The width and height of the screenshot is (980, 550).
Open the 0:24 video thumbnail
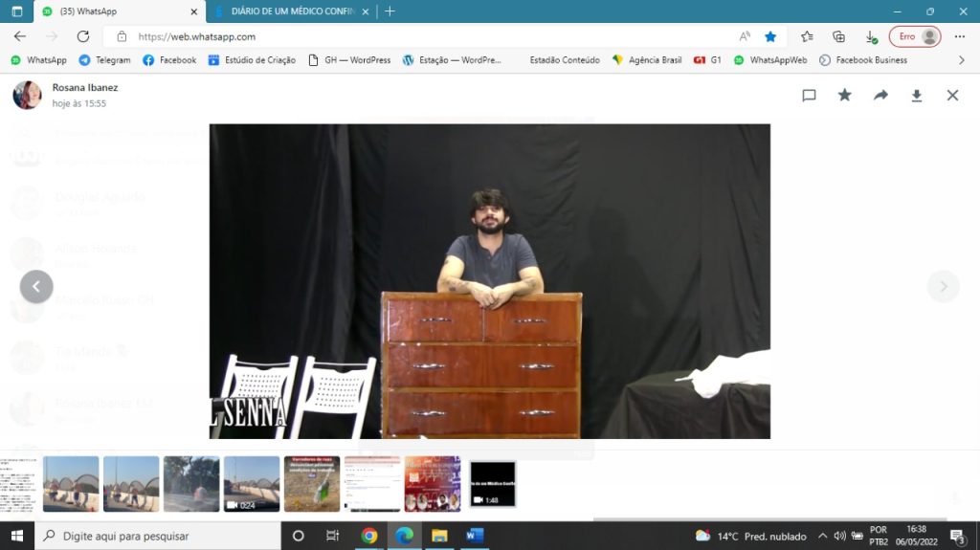(252, 484)
